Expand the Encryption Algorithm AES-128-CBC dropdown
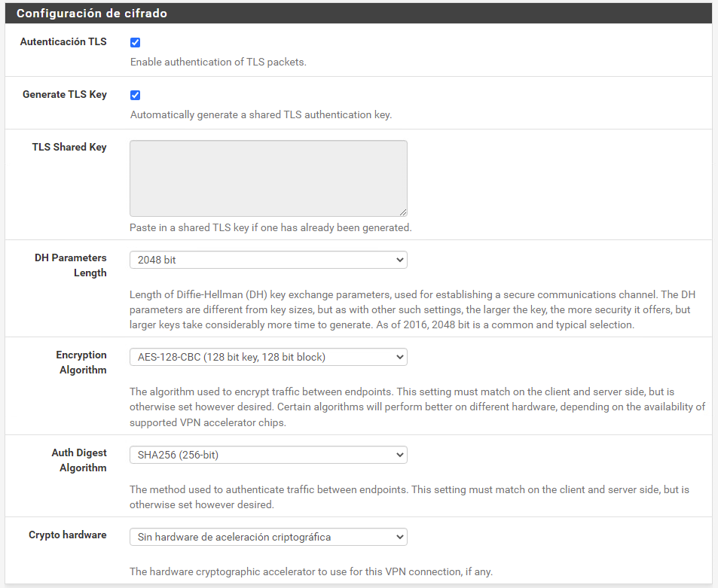Image resolution: width=718 pixels, height=588 pixels. pos(268,357)
